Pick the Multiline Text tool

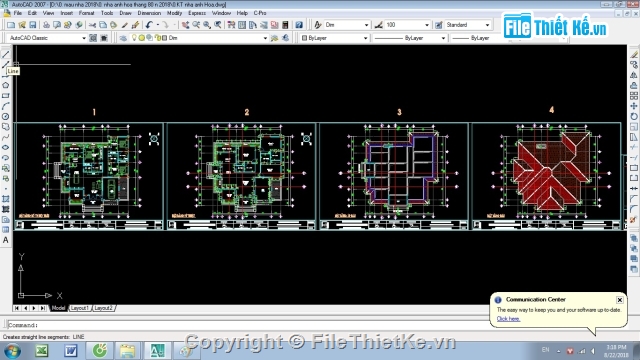click(5, 240)
